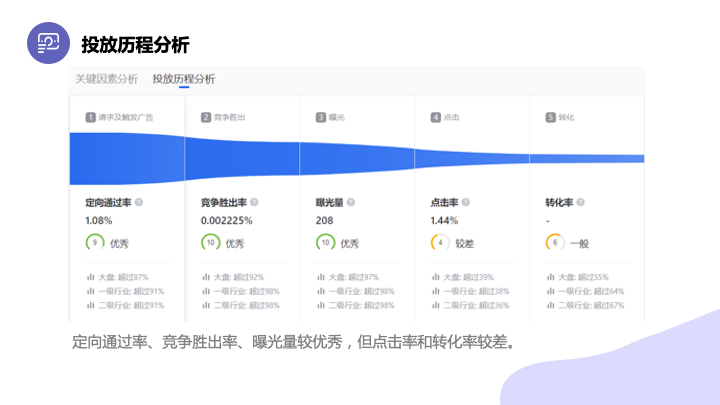The width and height of the screenshot is (720, 405).
Task: Click 二级行业: 超过36% text
Action: pyautogui.click(x=476, y=305)
